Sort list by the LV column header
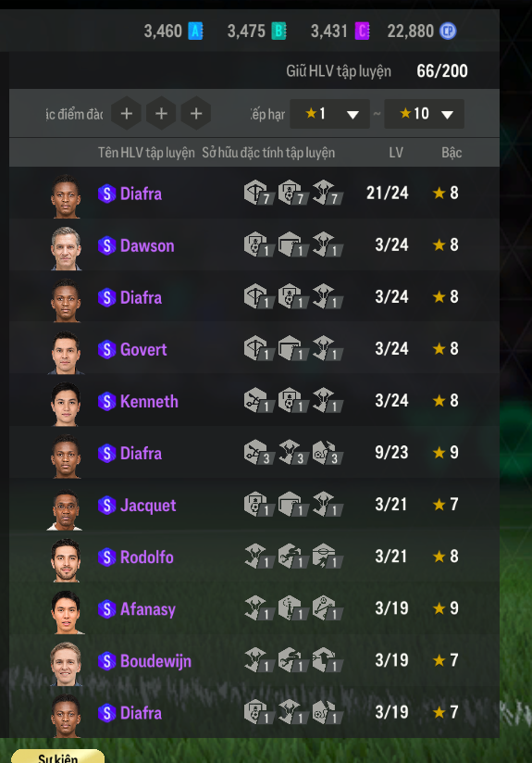 396,153
